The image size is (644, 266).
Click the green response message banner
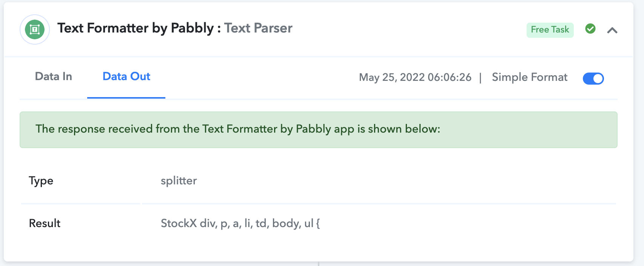point(319,130)
